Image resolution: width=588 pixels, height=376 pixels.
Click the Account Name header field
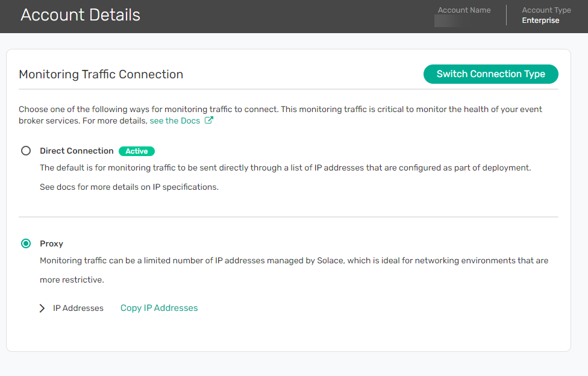point(464,10)
